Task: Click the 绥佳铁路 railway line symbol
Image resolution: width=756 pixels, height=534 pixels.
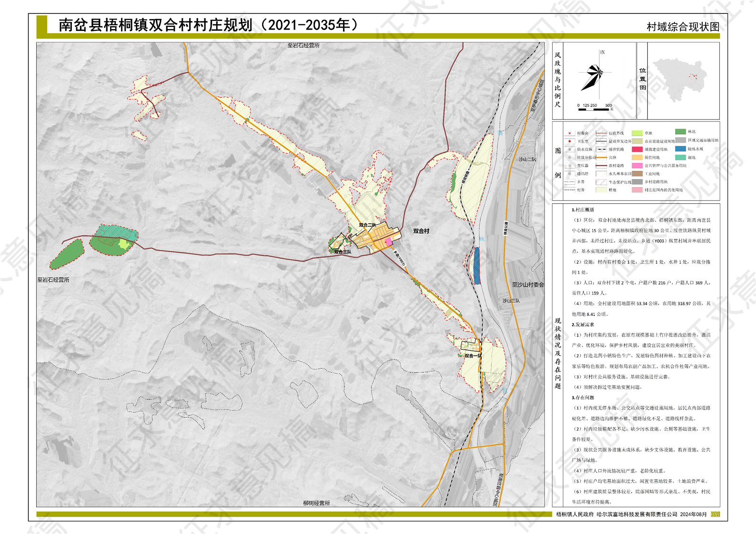Action: pyautogui.click(x=601, y=149)
